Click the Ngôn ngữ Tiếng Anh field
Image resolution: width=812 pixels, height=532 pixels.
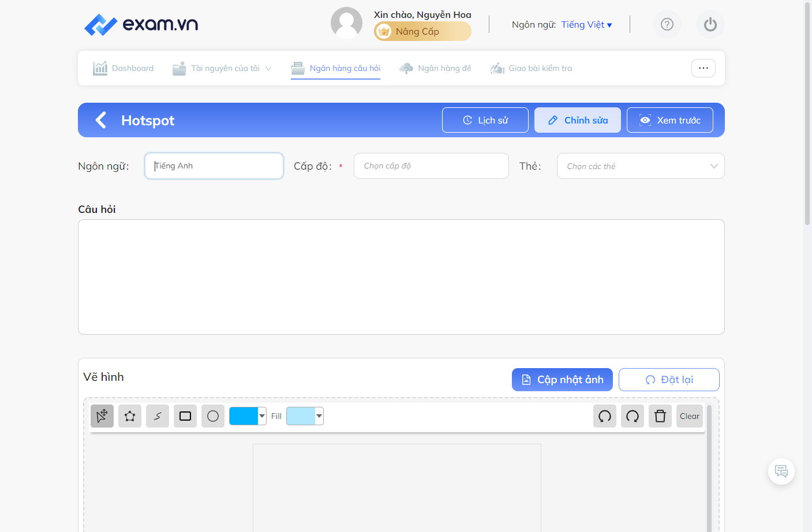click(x=214, y=166)
